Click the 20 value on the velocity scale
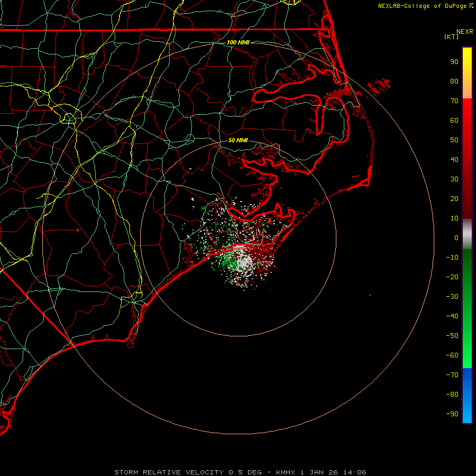The height and width of the screenshot is (476, 476). 454,199
